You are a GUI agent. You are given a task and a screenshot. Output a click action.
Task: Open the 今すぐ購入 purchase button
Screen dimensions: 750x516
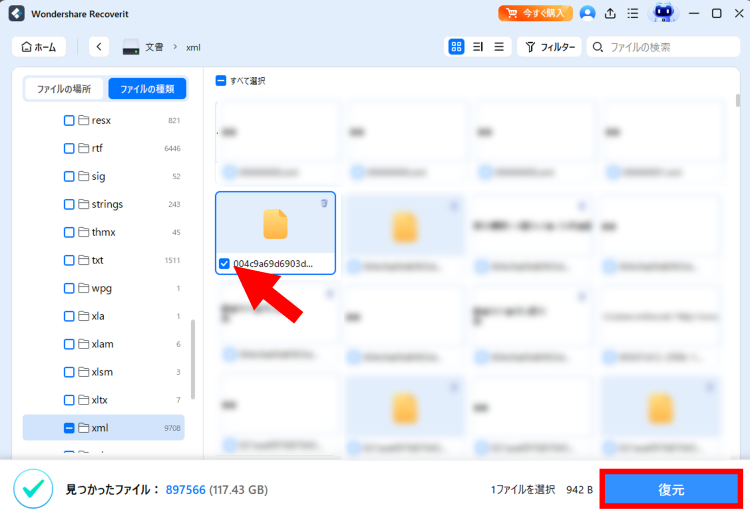[x=535, y=13]
